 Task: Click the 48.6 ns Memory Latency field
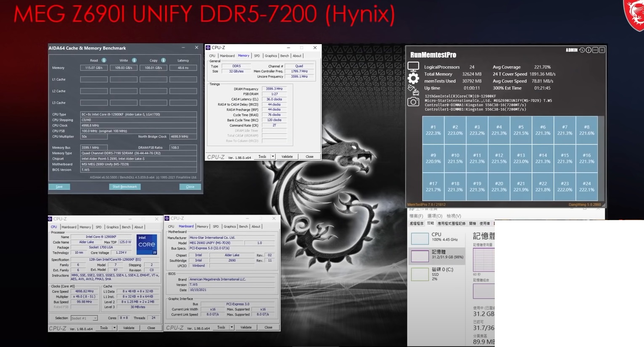(183, 68)
